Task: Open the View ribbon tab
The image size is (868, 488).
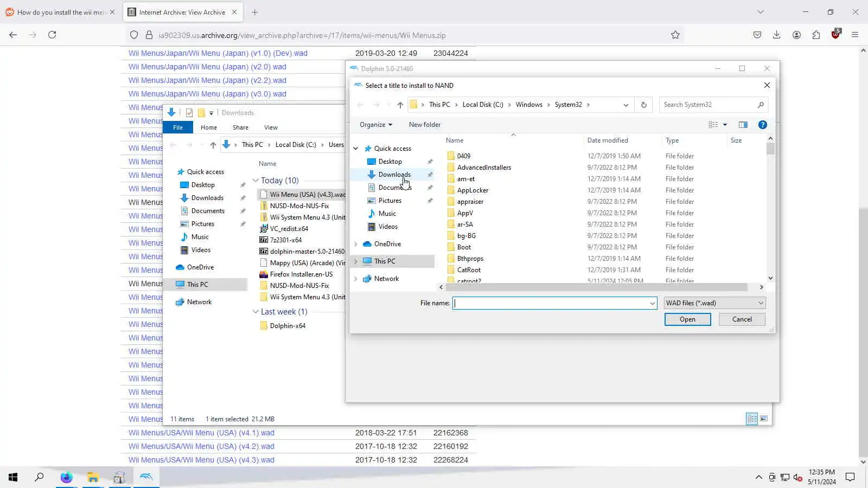Action: [x=271, y=127]
